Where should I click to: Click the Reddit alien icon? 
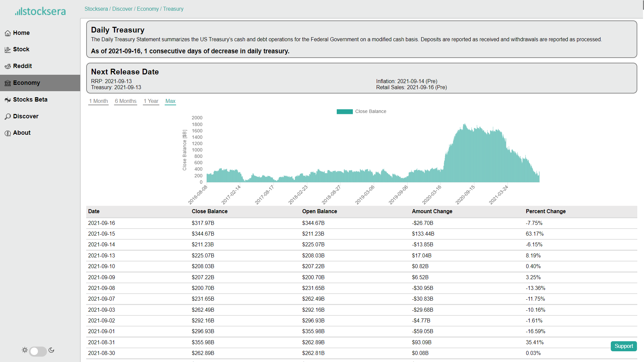click(x=8, y=66)
